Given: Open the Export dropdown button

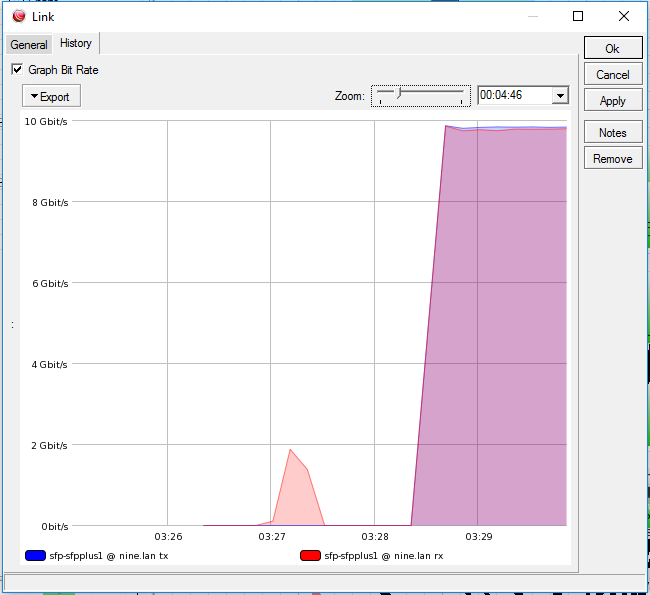Looking at the screenshot, I should (51, 97).
